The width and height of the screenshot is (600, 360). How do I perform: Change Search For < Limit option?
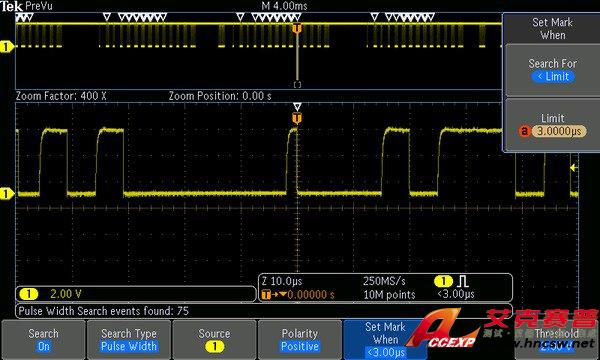553,70
